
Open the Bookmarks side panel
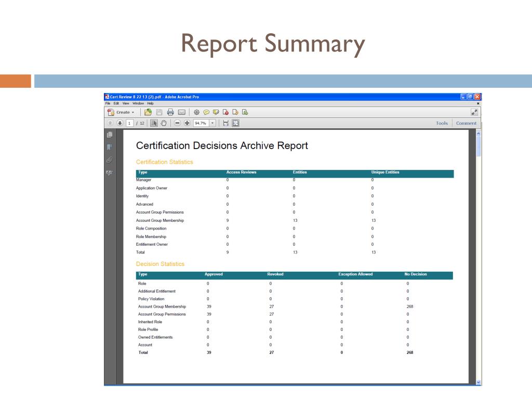[110, 147]
